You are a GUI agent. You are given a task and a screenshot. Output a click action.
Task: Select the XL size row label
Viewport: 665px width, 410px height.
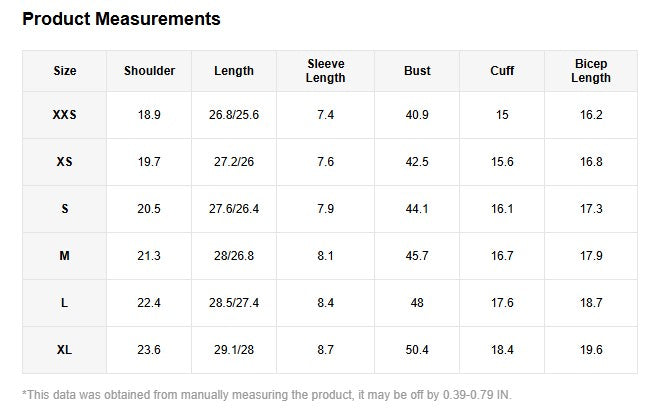coord(65,350)
